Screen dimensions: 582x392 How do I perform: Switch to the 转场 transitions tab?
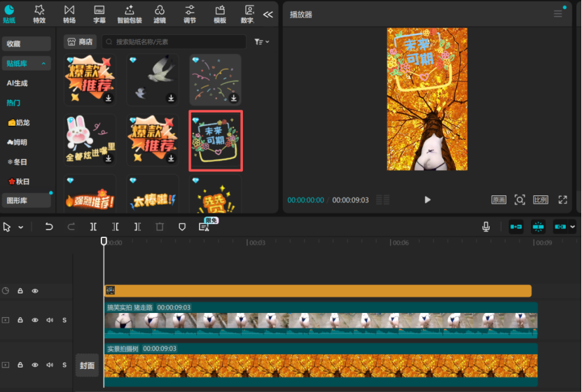tap(69, 13)
